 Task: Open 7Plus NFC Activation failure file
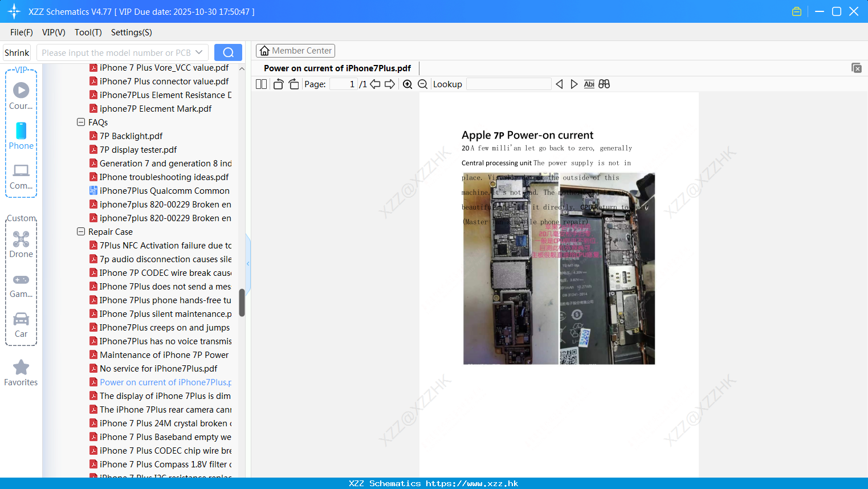point(165,245)
